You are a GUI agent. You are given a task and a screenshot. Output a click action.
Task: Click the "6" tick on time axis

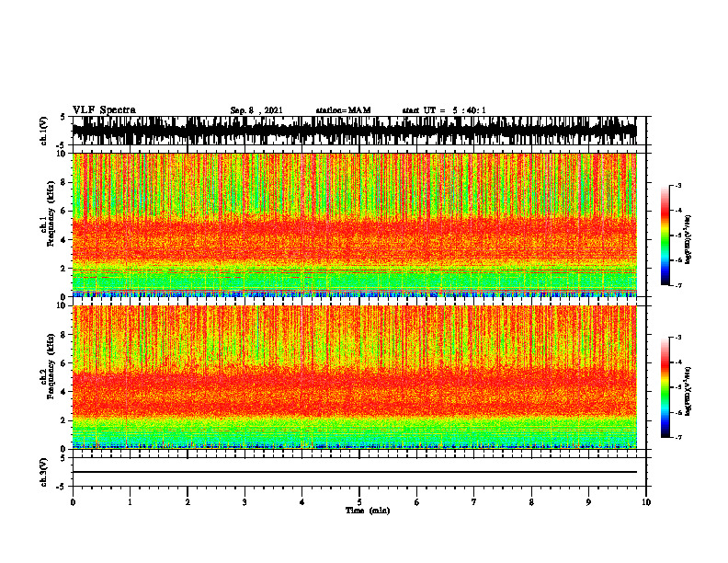[417, 502]
